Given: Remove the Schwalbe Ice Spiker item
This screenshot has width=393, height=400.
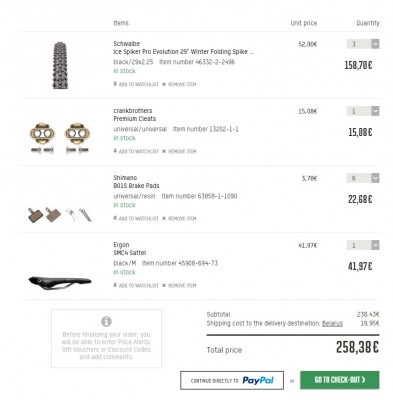Looking at the screenshot, I should tap(179, 84).
